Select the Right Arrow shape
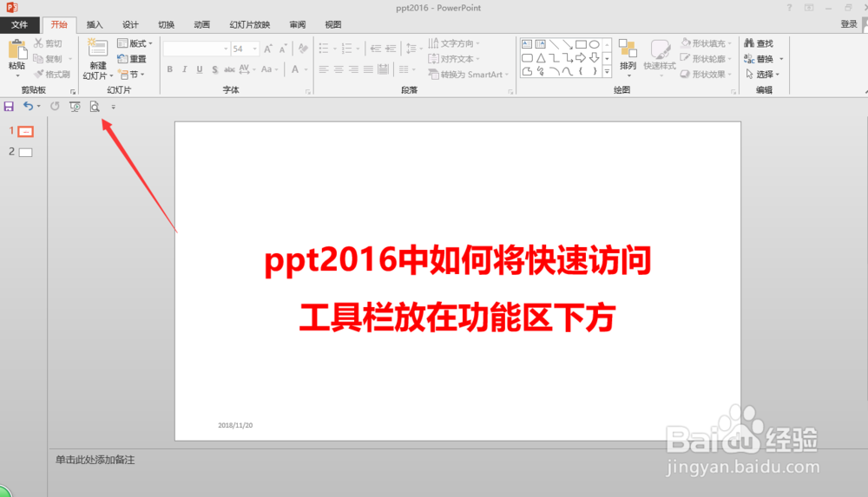Viewport: 868px width, 497px height. (x=581, y=57)
